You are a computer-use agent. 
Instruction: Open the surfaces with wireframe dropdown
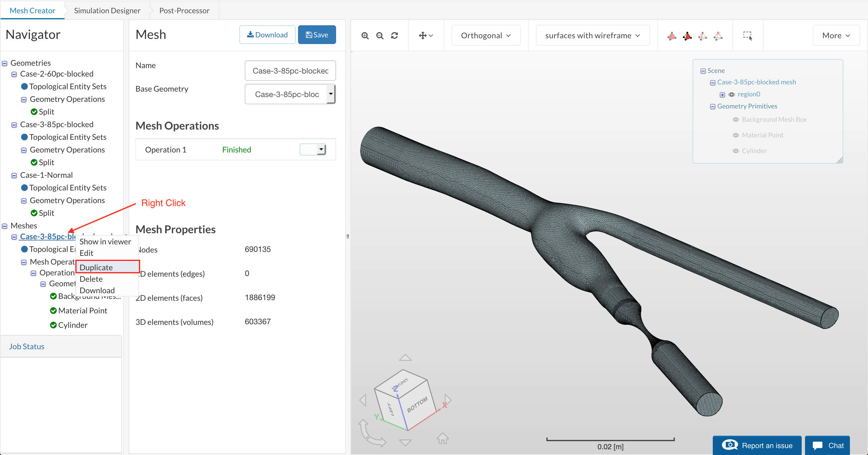tap(592, 35)
